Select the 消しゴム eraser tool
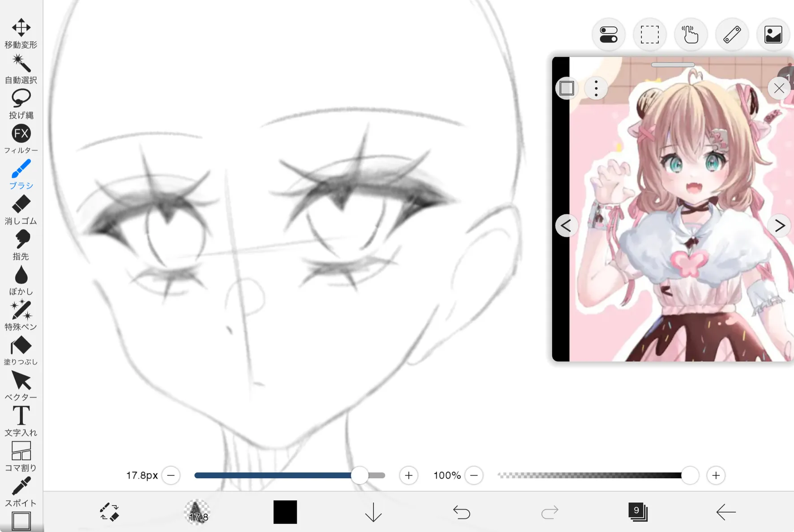This screenshot has height=532, width=794. pos(21,210)
